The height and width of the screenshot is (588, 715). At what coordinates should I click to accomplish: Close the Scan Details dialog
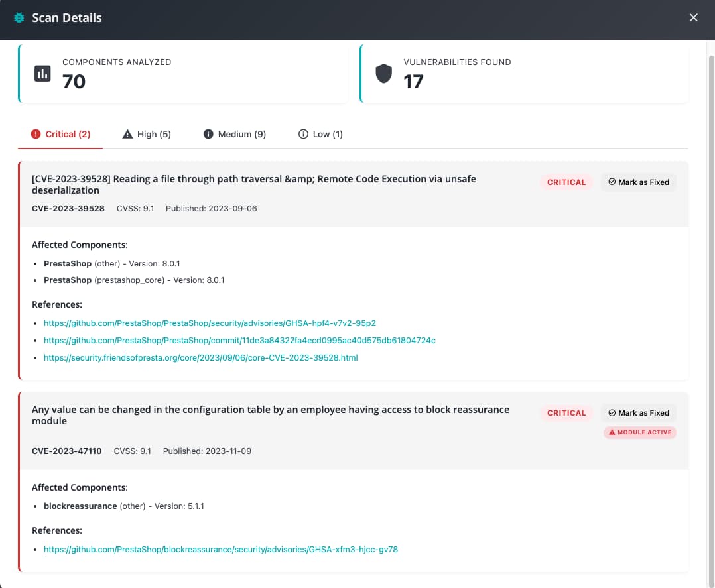[x=693, y=18]
